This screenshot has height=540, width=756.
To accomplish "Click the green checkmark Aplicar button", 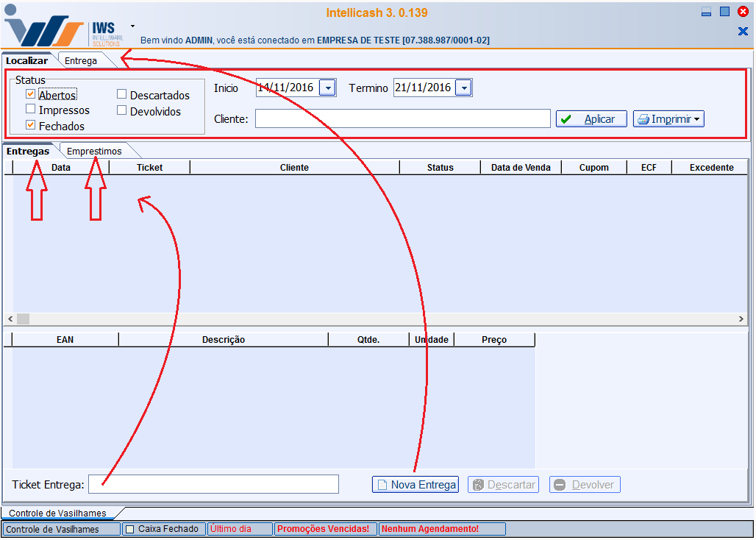I will (x=591, y=119).
